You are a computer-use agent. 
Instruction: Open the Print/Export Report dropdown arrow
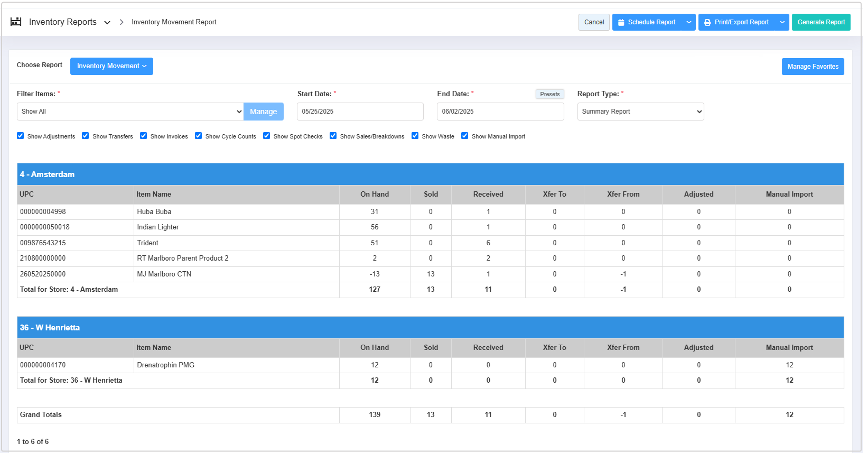coord(782,22)
